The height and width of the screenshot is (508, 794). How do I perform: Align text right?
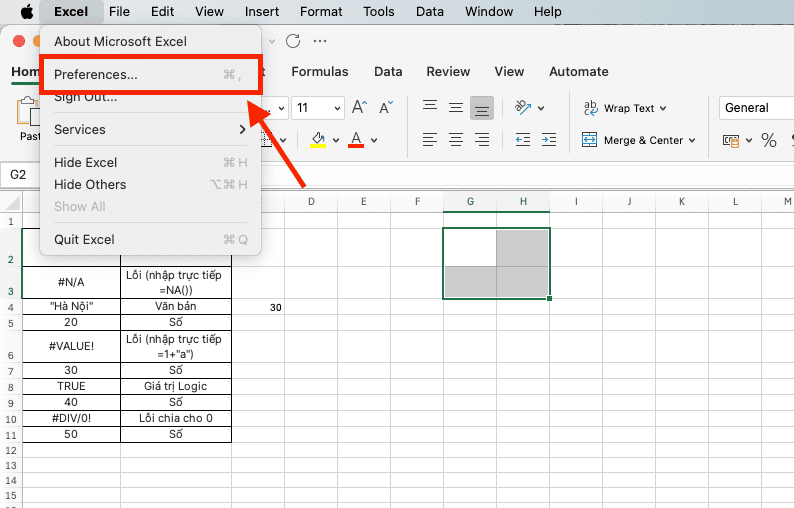(x=482, y=140)
